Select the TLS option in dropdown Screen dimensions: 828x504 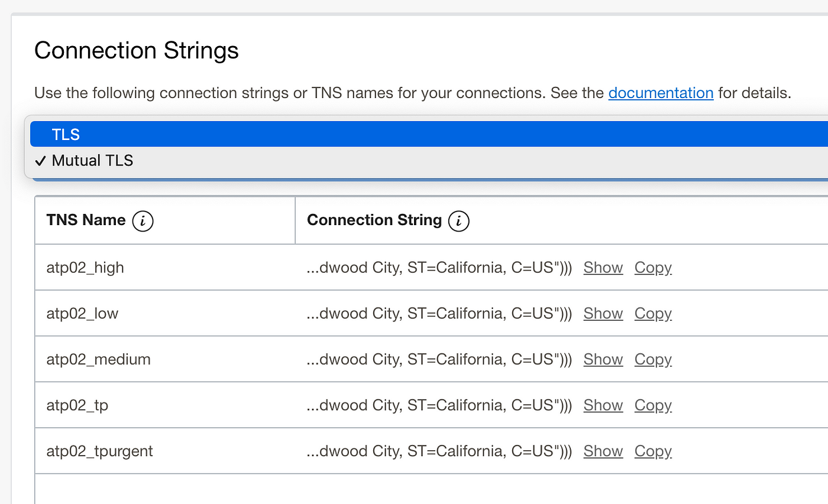point(429,134)
